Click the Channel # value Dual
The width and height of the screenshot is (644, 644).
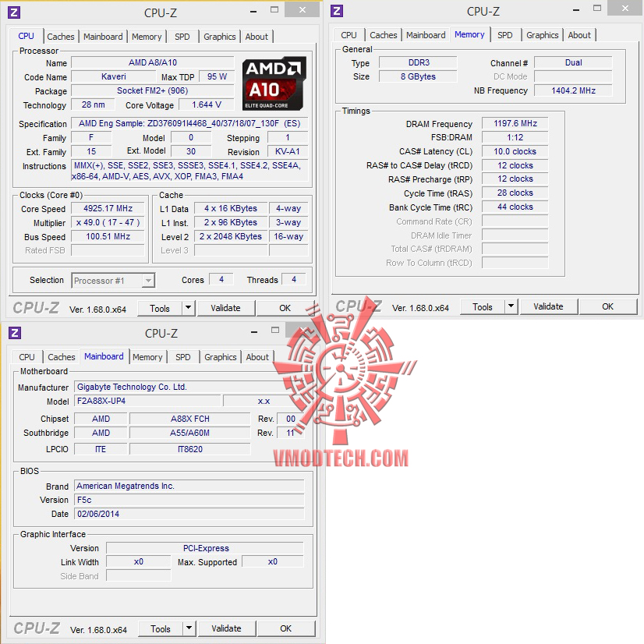[x=573, y=63]
